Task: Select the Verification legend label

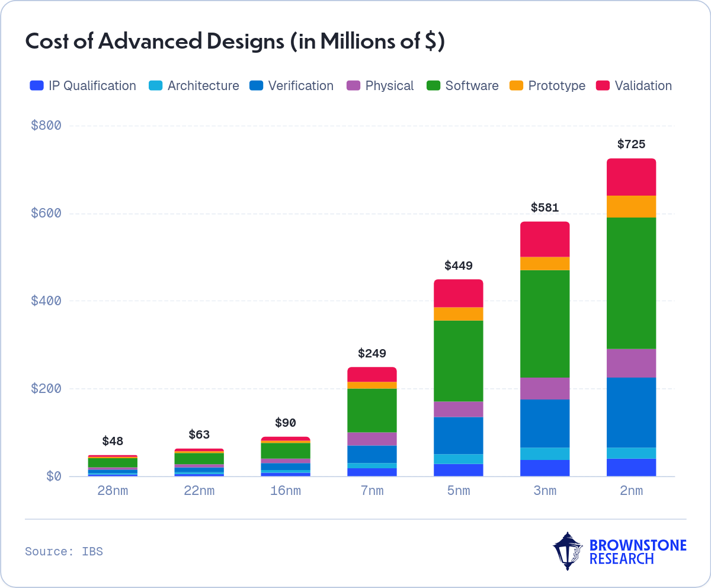Action: tap(301, 86)
